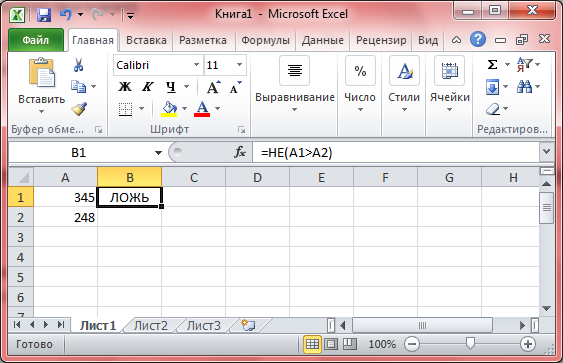Expand the underline style dropdown arrow
This screenshot has height=363, width=563.
(186, 87)
